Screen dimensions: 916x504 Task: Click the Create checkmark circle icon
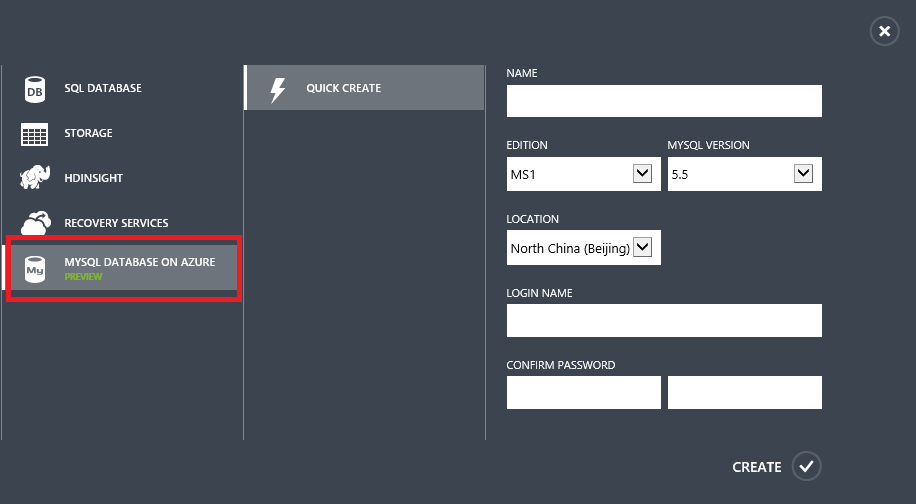click(x=806, y=466)
